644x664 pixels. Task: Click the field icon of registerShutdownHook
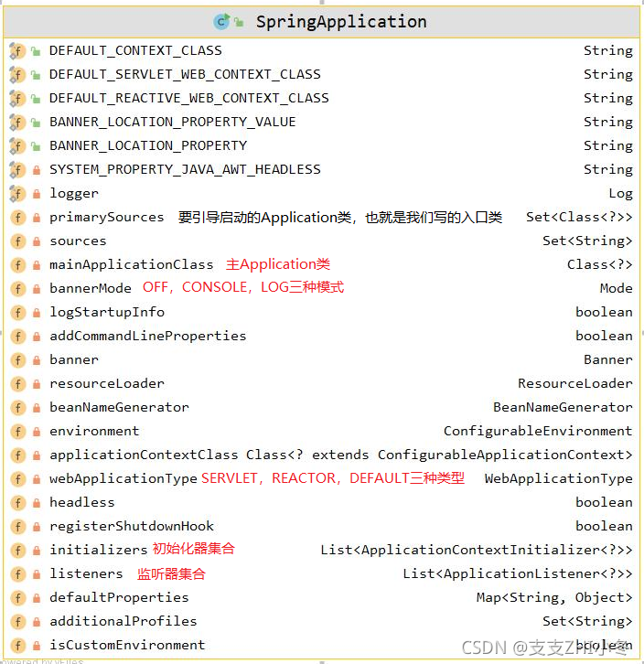tap(17, 527)
